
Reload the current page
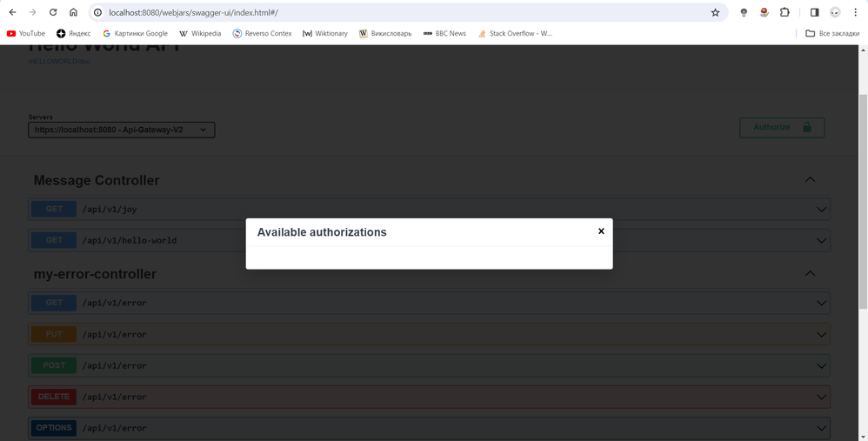[x=52, y=12]
